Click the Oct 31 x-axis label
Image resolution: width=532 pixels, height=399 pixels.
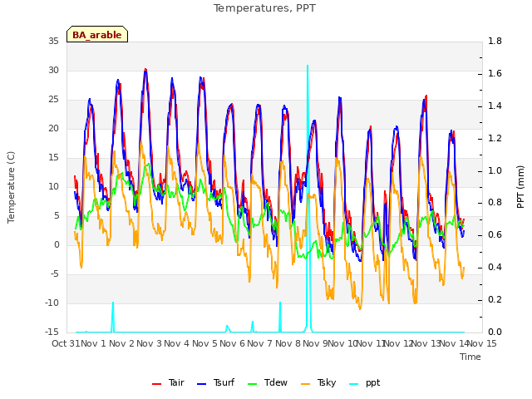coord(66,343)
